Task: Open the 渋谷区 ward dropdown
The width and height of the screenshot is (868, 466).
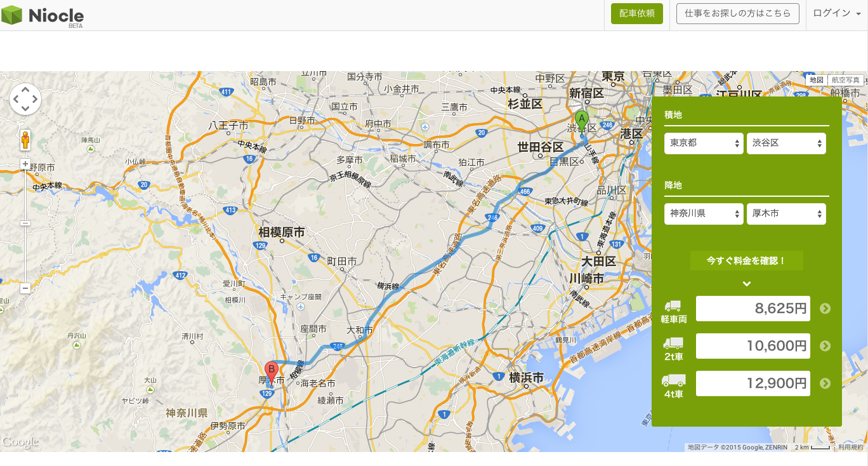Action: (786, 143)
